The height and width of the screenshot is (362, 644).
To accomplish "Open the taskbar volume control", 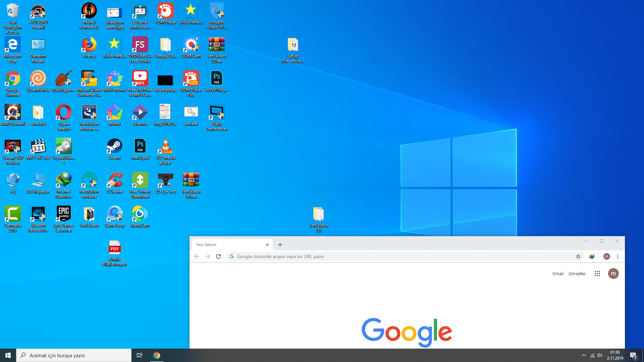I will click(600, 355).
